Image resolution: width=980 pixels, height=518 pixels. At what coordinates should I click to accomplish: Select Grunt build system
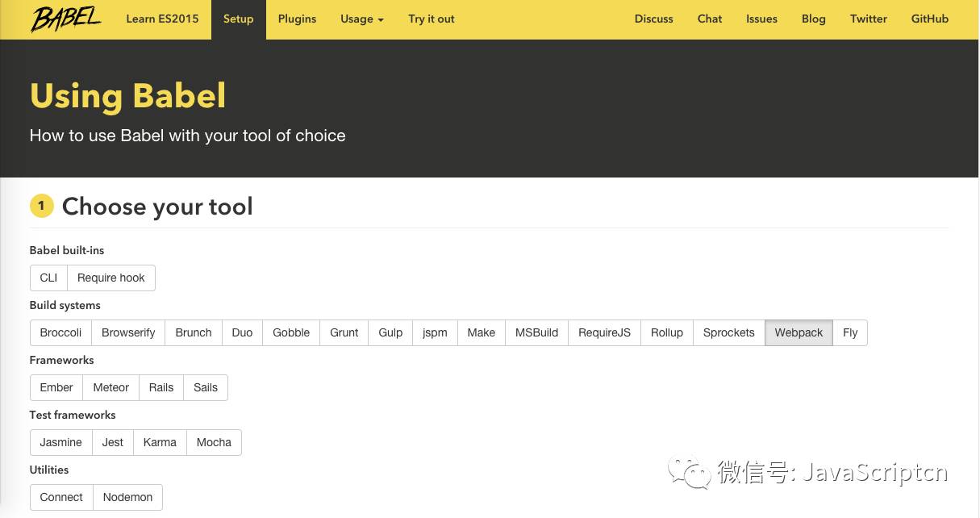tap(344, 332)
